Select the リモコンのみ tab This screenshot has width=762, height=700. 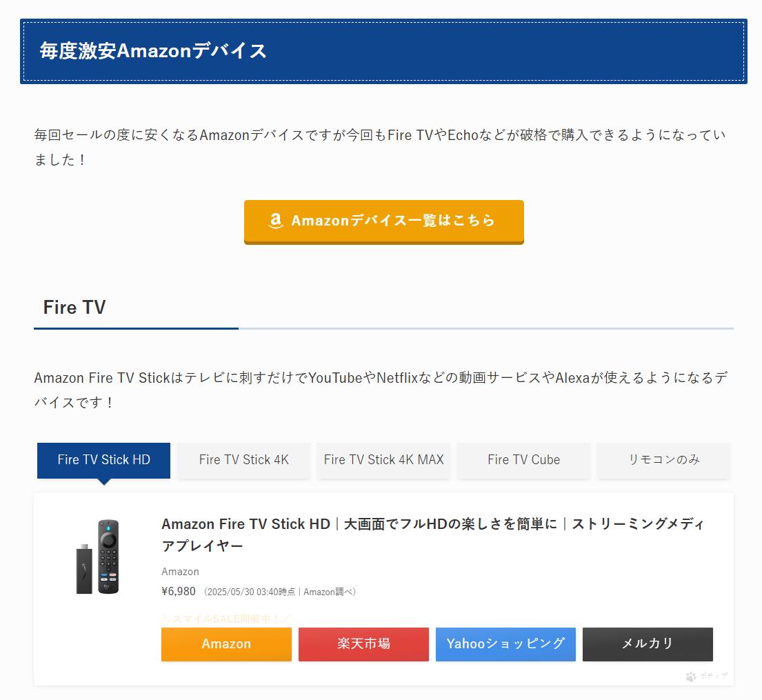pyautogui.click(x=663, y=460)
